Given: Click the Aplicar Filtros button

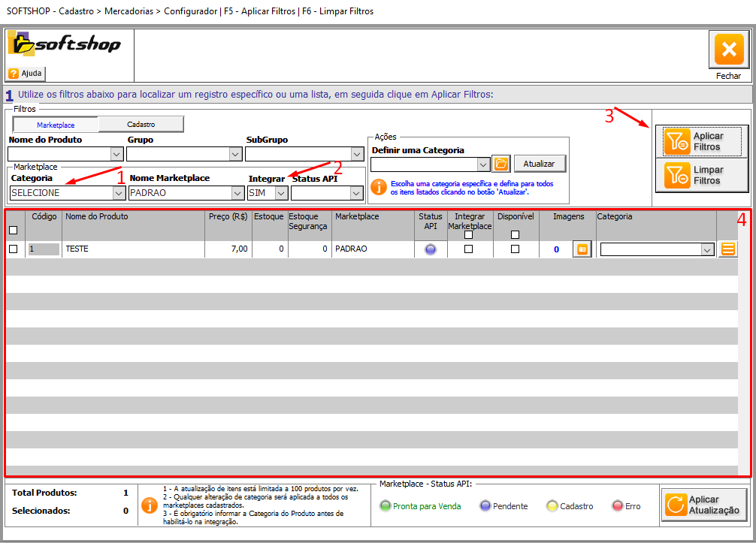Looking at the screenshot, I should coord(701,141).
